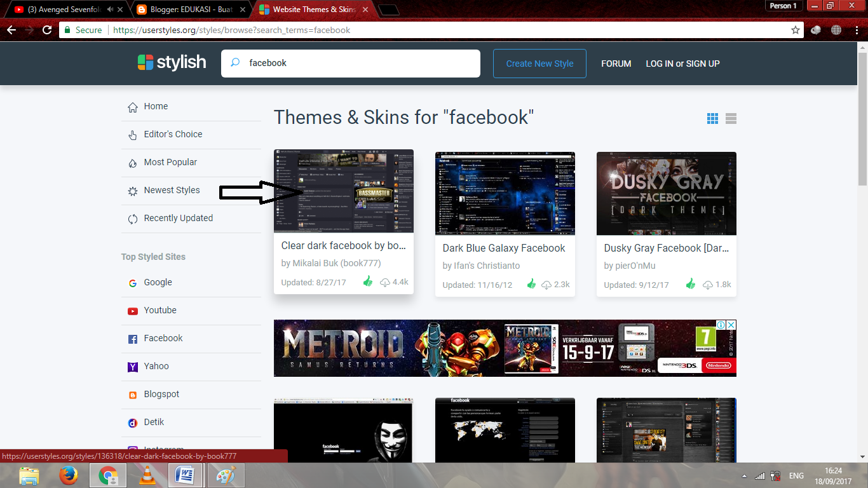Click the Editor's Choice hand icon
This screenshot has width=868, height=488.
133,135
